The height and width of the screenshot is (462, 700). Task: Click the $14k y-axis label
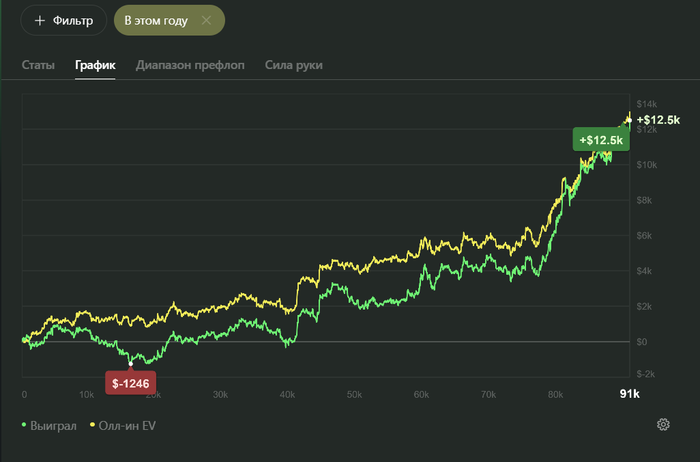tap(646, 104)
